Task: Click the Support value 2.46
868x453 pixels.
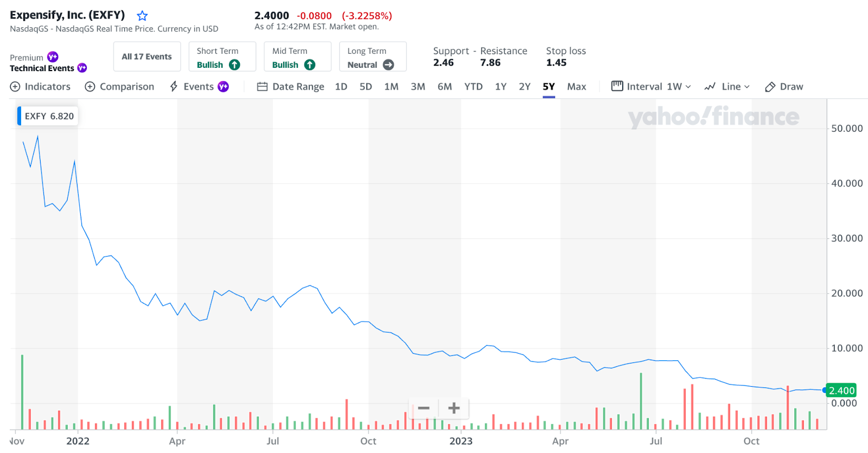Action: pyautogui.click(x=443, y=62)
